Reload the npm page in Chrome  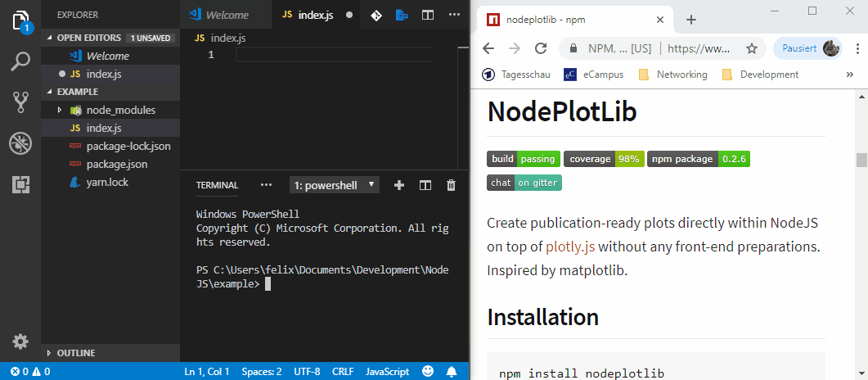pyautogui.click(x=541, y=48)
